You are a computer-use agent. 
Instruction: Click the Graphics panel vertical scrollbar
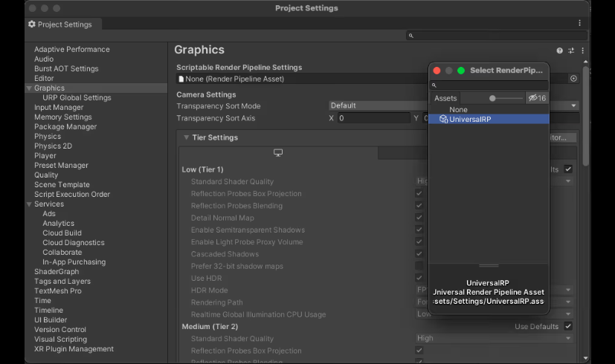(585, 116)
